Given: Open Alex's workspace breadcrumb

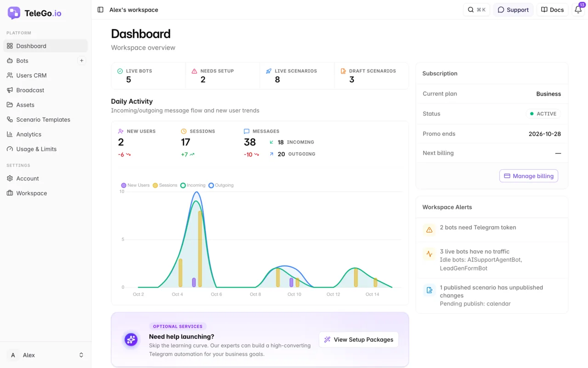Looking at the screenshot, I should [x=134, y=10].
